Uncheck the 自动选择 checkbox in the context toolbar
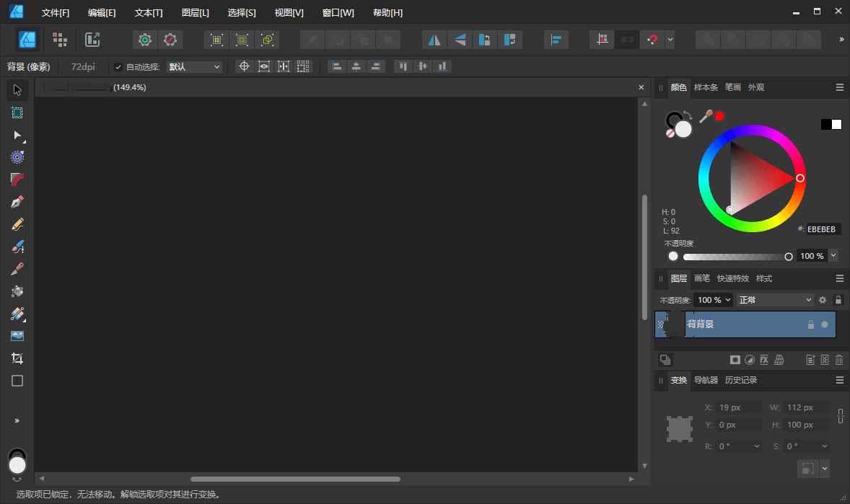The width and height of the screenshot is (850, 504). 117,66
